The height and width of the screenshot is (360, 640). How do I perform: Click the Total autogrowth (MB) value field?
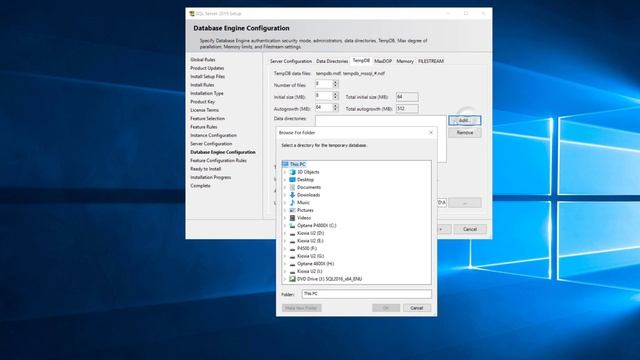pos(407,109)
